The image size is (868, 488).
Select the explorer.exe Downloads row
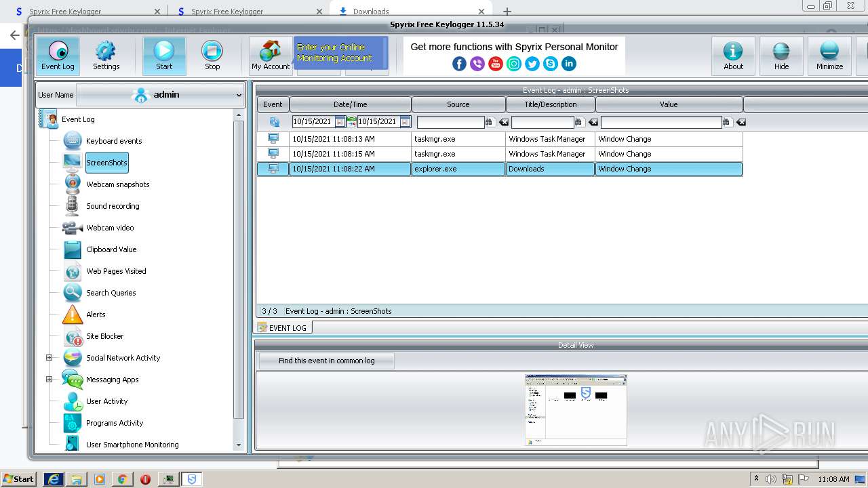tap(500, 169)
